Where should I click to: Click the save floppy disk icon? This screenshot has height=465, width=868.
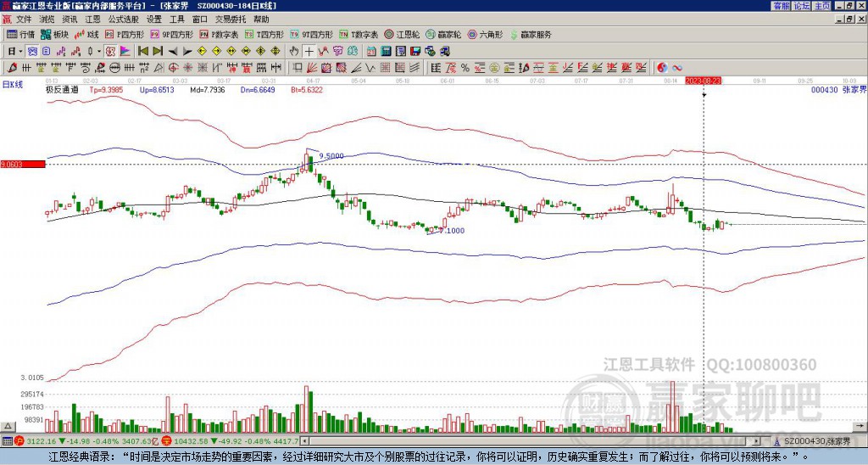tap(415, 52)
